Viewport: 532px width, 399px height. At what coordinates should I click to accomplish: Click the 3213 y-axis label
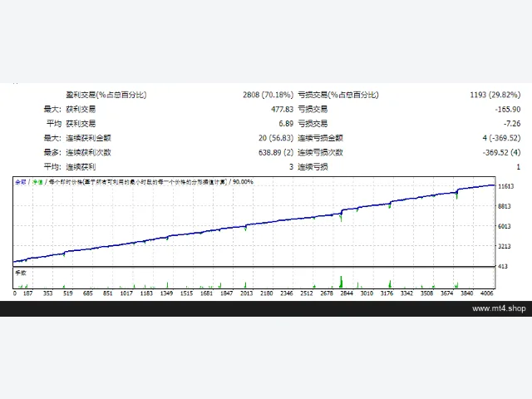[505, 246]
